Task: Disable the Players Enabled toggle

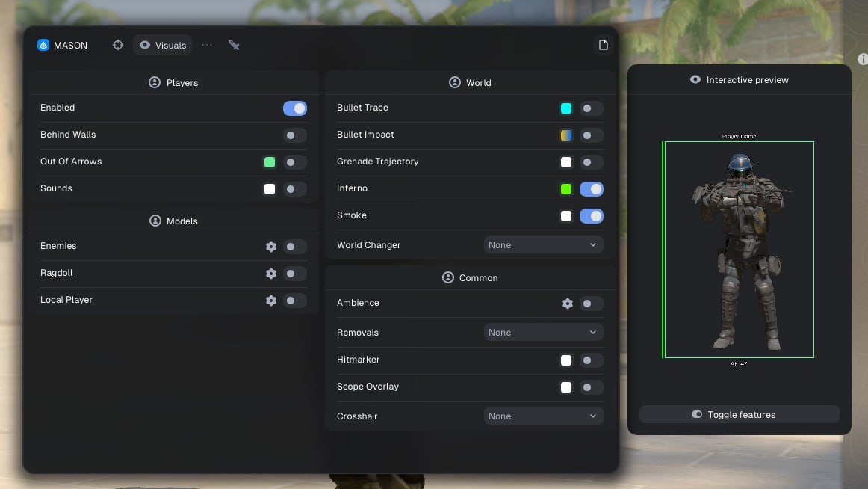Action: point(294,108)
